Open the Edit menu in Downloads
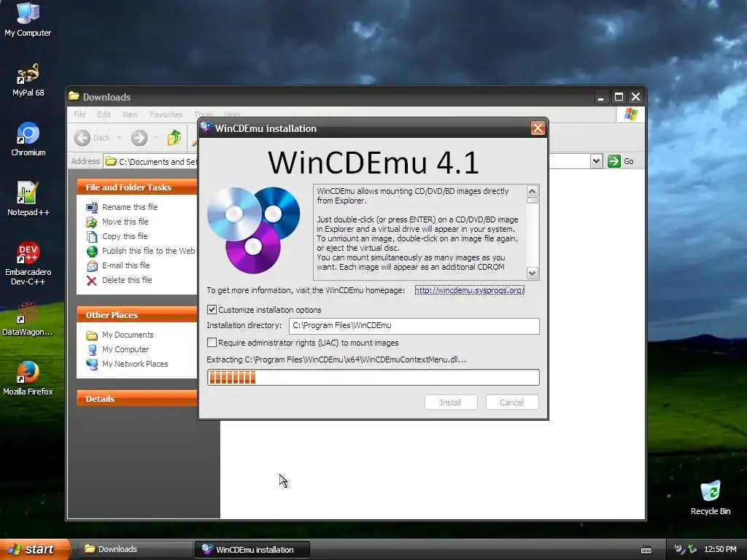Viewport: 747px width, 560px height. [x=104, y=114]
